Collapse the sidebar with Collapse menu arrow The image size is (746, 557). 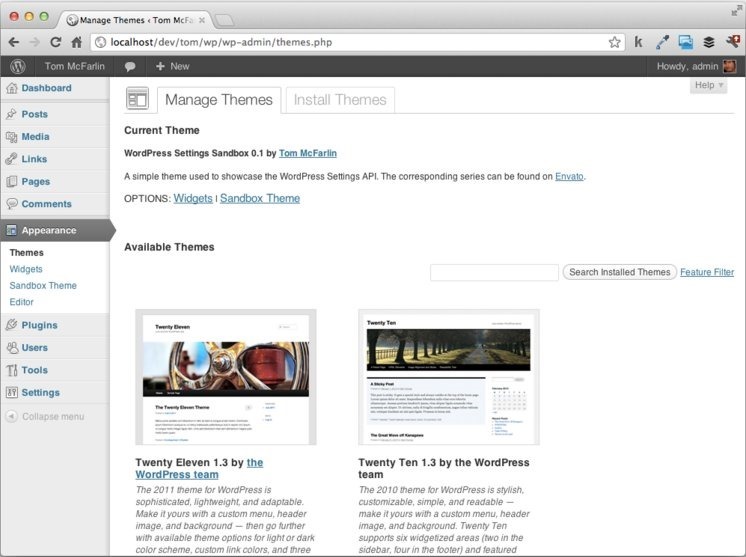(x=11, y=416)
